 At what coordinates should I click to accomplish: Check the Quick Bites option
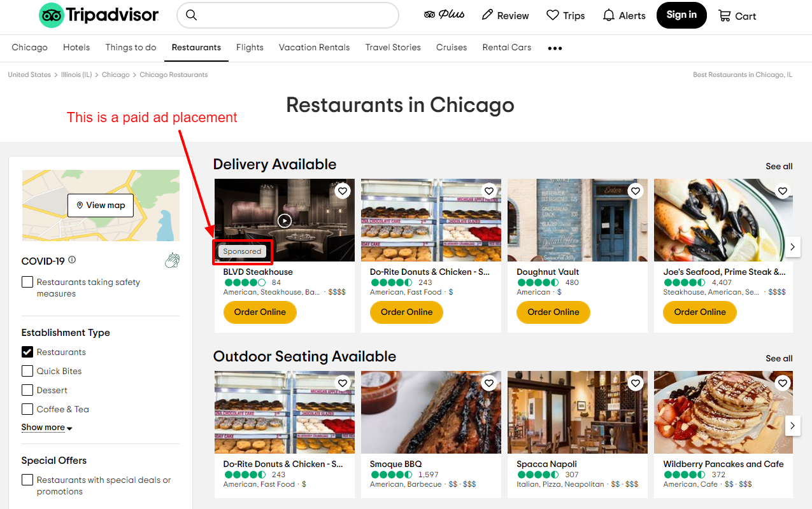coord(27,371)
